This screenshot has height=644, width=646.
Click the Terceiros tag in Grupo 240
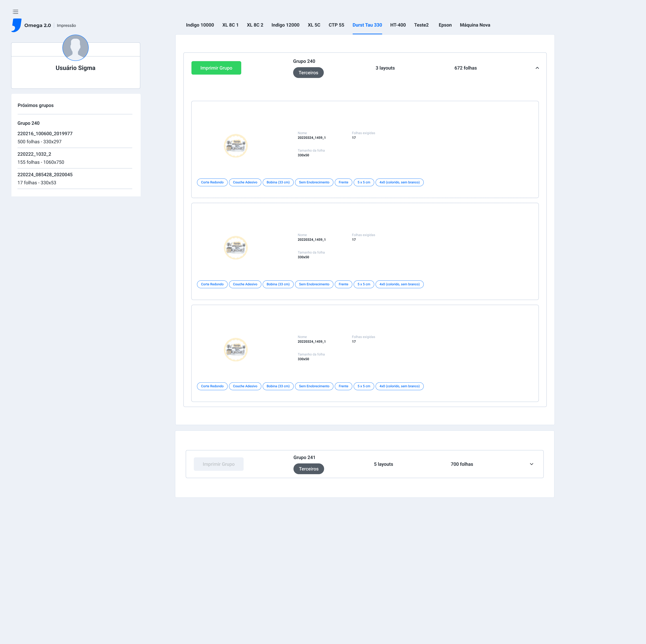pyautogui.click(x=308, y=72)
